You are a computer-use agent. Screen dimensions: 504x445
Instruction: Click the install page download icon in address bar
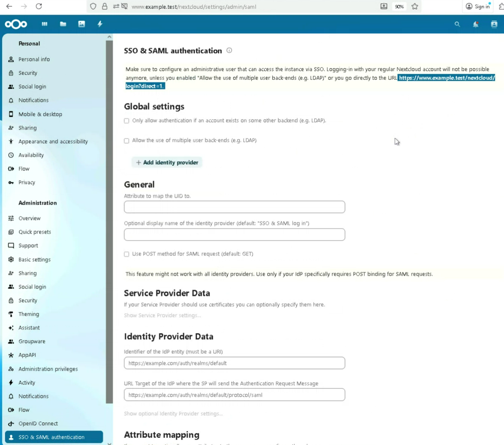coord(384,6)
